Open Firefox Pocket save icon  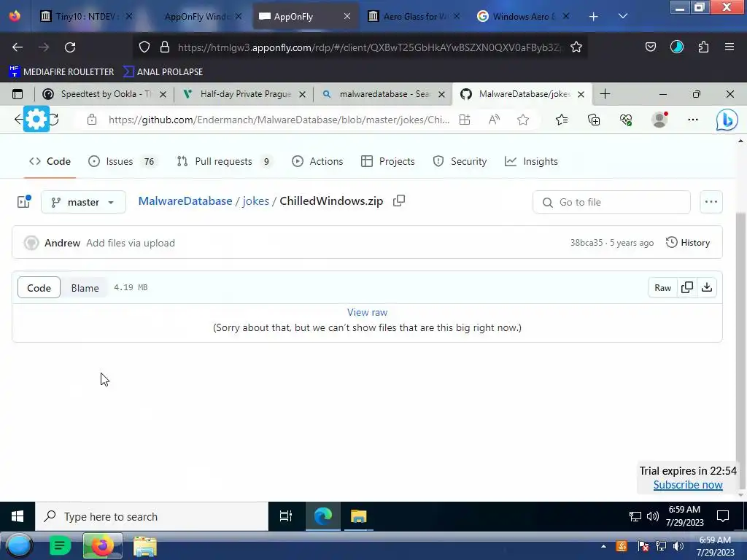coord(650,47)
